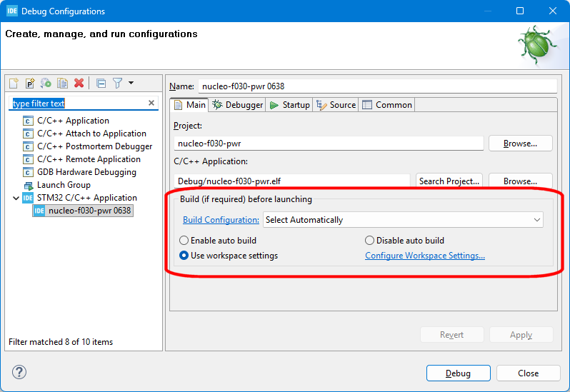The image size is (570, 392).
Task: Switch to the Source tab
Action: (x=336, y=105)
